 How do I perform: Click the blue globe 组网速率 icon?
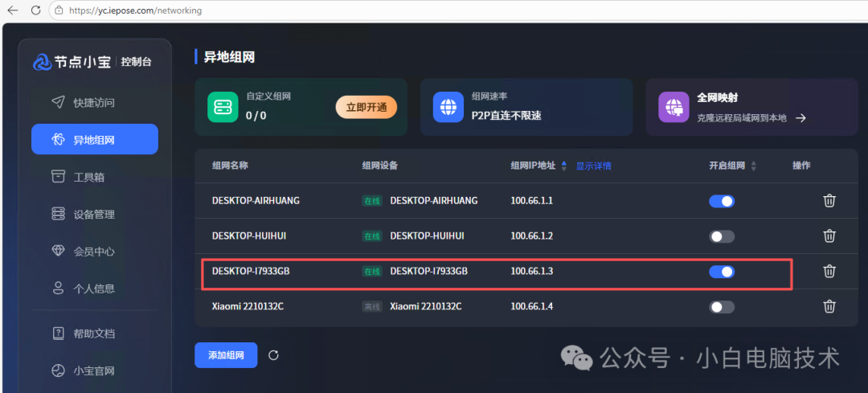[x=448, y=107]
